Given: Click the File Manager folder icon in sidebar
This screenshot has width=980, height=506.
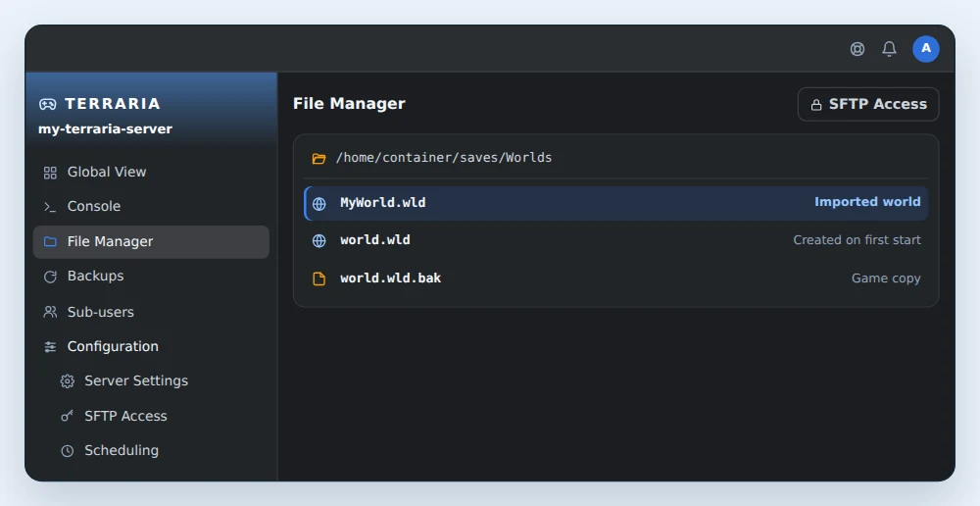Looking at the screenshot, I should 50,241.
